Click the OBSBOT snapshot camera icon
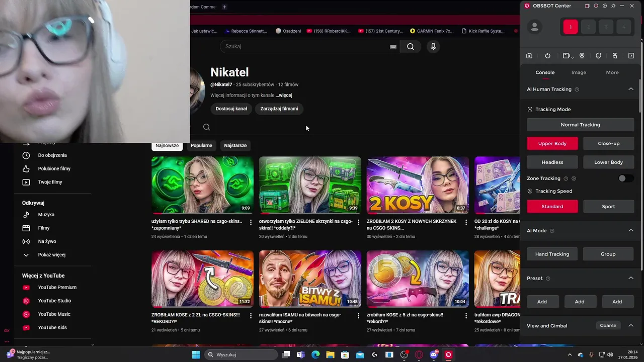644x362 pixels. (529, 56)
